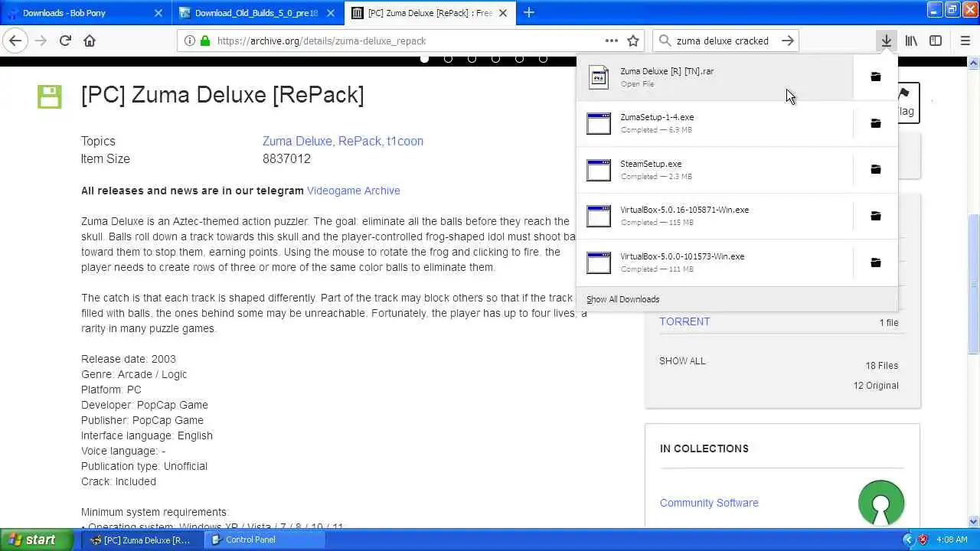Go back with the browser back arrow
Screen dimensions: 980x551
point(16,41)
